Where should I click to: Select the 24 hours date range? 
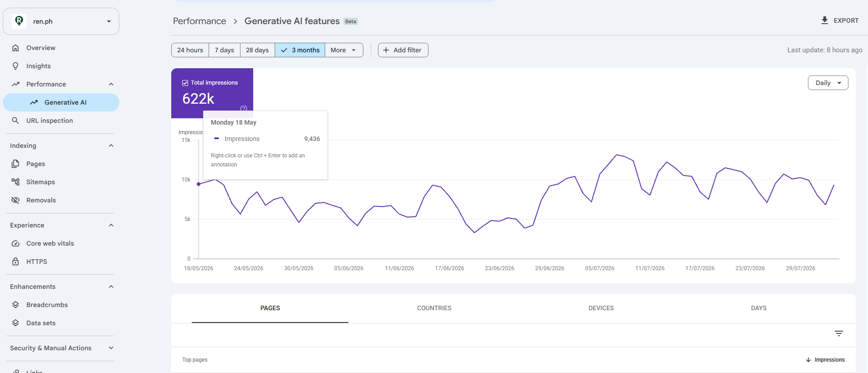(x=190, y=50)
